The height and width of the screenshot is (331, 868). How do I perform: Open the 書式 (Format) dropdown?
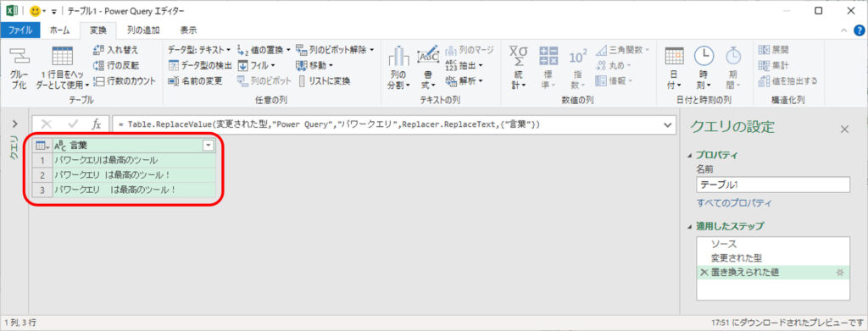pos(427,68)
